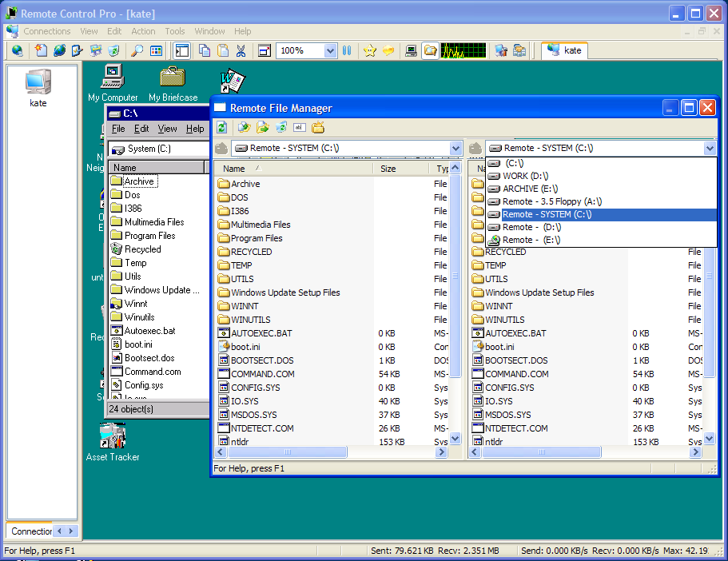Click the copy files icon in the Remote File Manager
728x561 pixels.
click(x=245, y=127)
